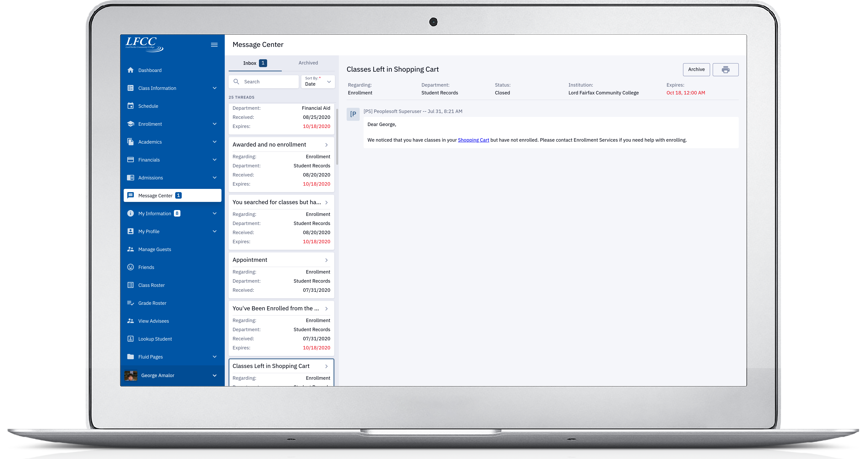Image resolution: width=868 pixels, height=459 pixels.
Task: Click the Class Roster list icon
Action: coord(130,285)
